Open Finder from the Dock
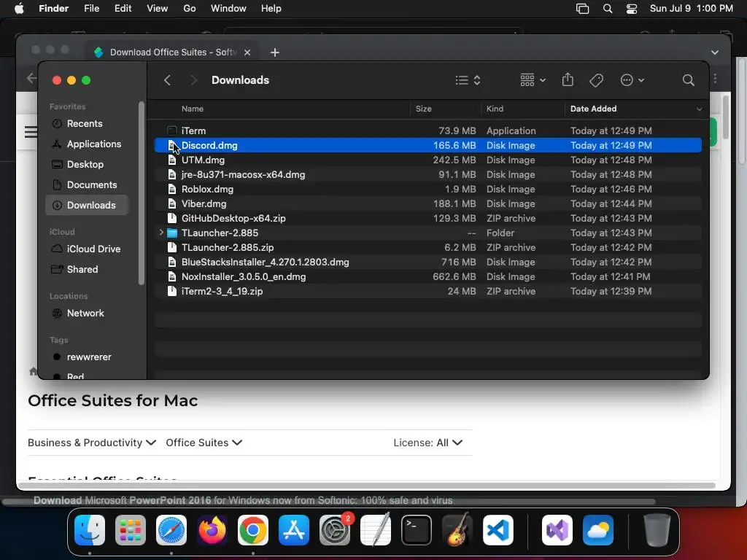Viewport: 747px width, 560px height. [x=90, y=530]
